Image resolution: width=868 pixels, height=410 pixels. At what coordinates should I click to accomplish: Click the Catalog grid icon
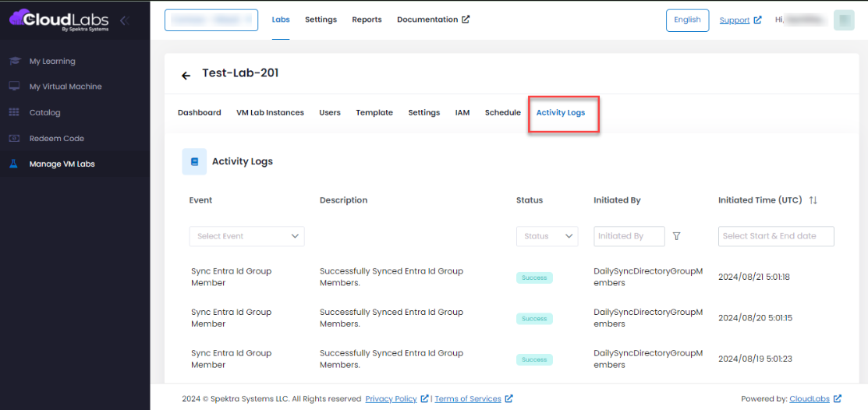[15, 112]
